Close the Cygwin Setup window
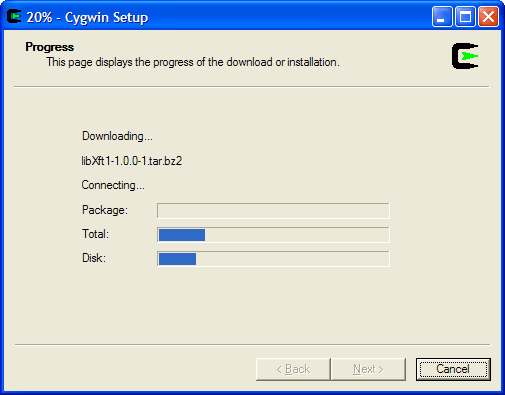This screenshot has height=395, width=505. [x=488, y=16]
